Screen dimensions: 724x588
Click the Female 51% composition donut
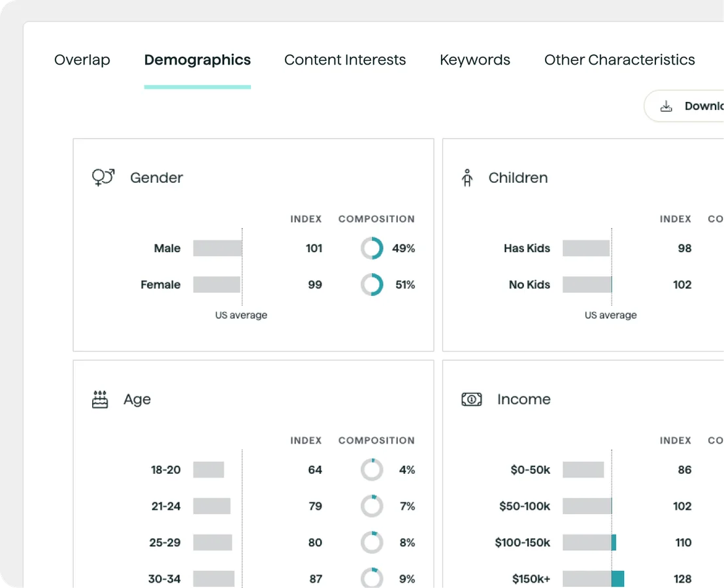372,285
